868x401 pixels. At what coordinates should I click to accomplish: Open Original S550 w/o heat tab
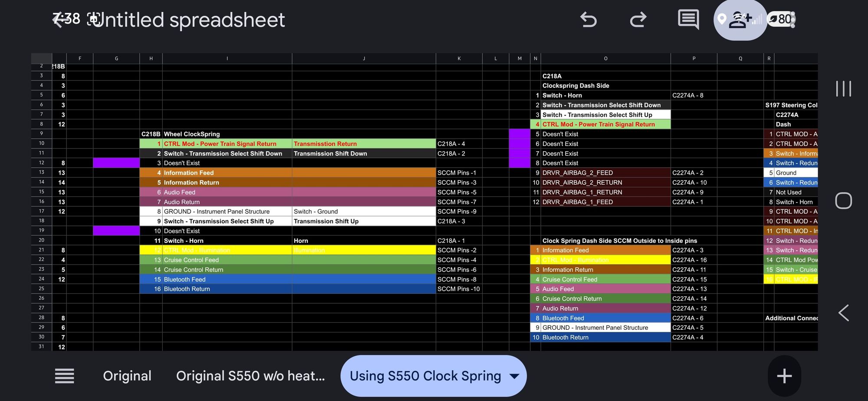[x=250, y=376]
